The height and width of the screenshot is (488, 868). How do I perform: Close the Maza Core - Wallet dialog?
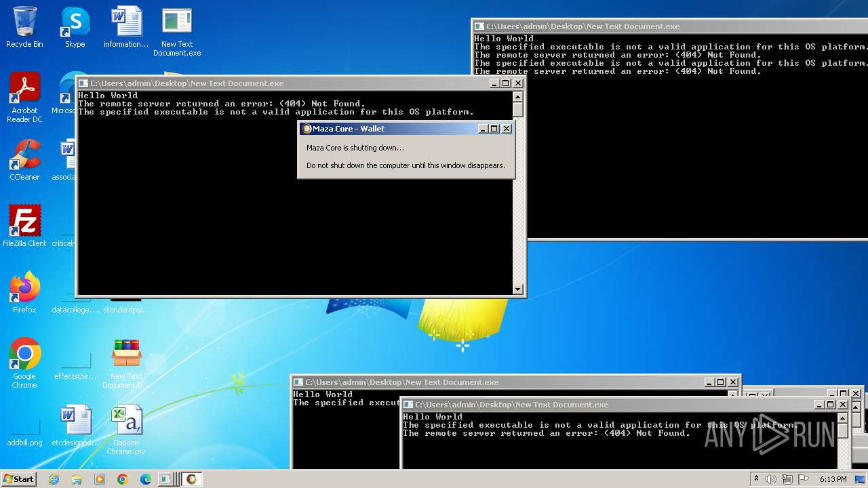tap(506, 129)
